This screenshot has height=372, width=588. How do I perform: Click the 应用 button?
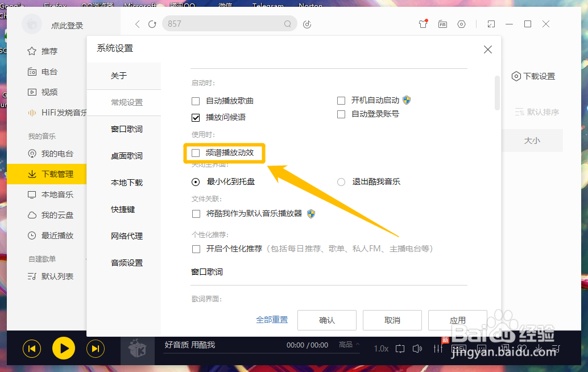tap(458, 320)
